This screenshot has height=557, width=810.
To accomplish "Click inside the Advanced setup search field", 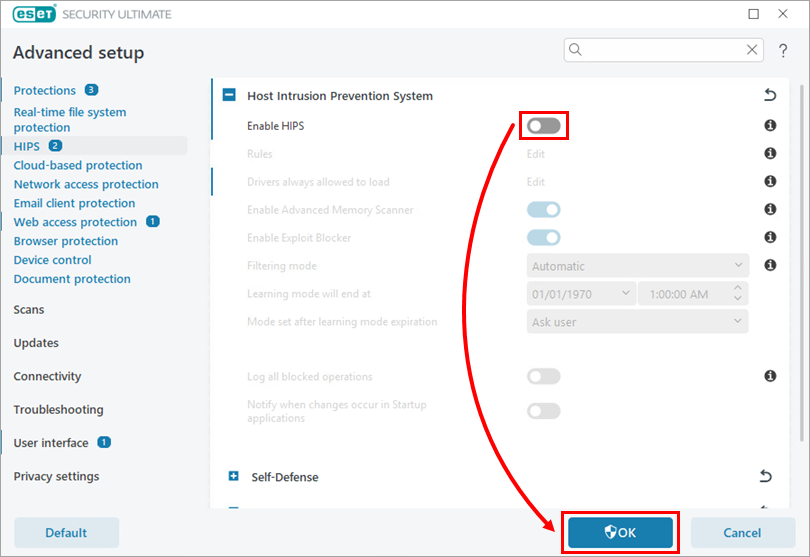I will [x=660, y=50].
